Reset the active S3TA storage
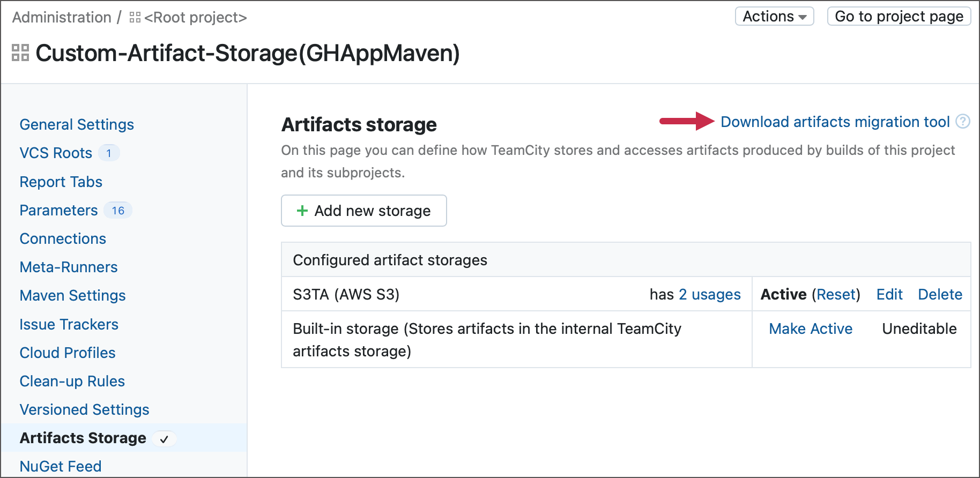Viewport: 980px width, 478px height. point(836,294)
